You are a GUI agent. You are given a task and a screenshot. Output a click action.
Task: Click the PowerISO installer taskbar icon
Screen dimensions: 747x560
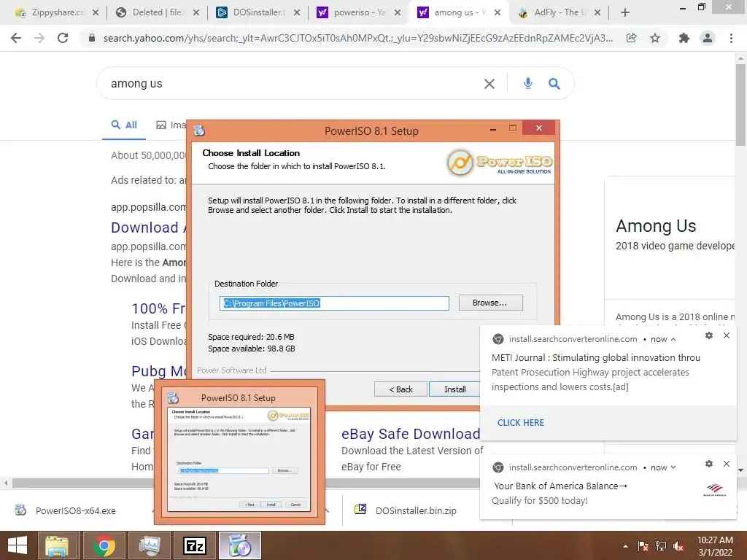(240, 545)
